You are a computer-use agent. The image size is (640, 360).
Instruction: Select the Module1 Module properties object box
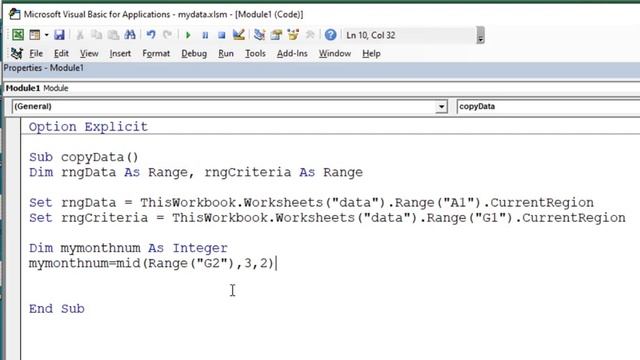[x=322, y=88]
